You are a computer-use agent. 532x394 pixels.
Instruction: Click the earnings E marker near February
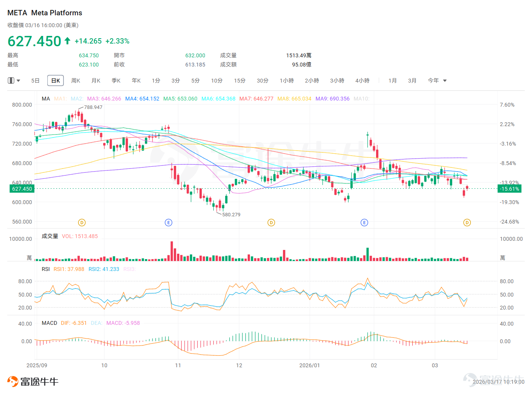pyautogui.click(x=365, y=222)
